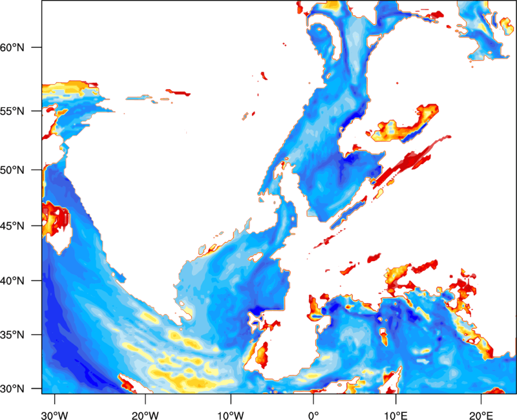Click the 20°W longitude label
The height and width of the screenshot is (420, 517).
[x=145, y=415]
